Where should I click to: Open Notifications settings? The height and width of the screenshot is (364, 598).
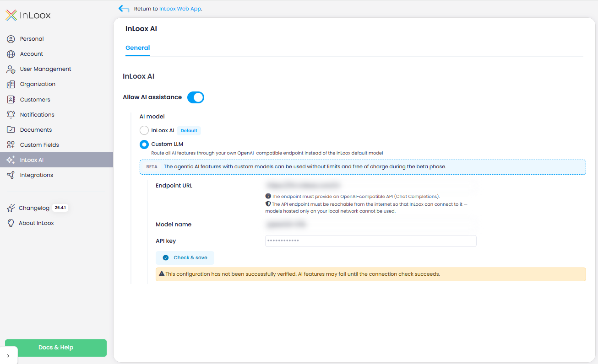pos(56,114)
